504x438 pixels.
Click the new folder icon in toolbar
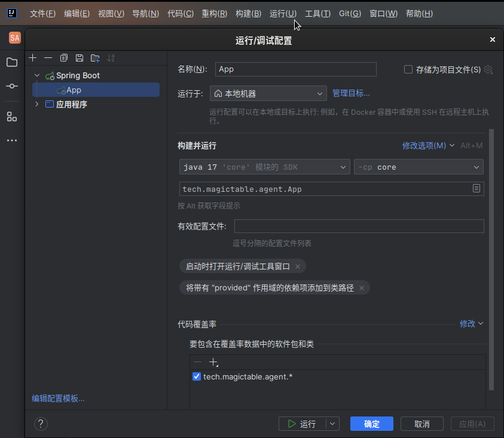point(95,58)
